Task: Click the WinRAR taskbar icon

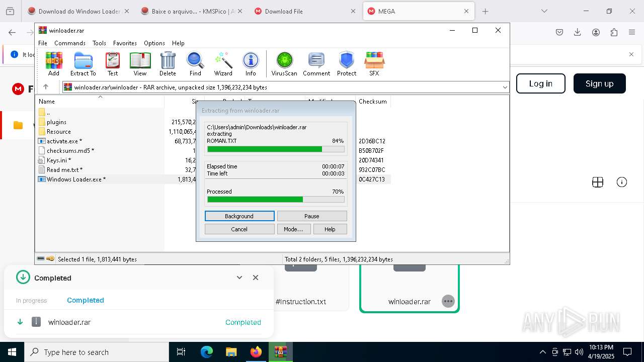Action: pyautogui.click(x=280, y=352)
